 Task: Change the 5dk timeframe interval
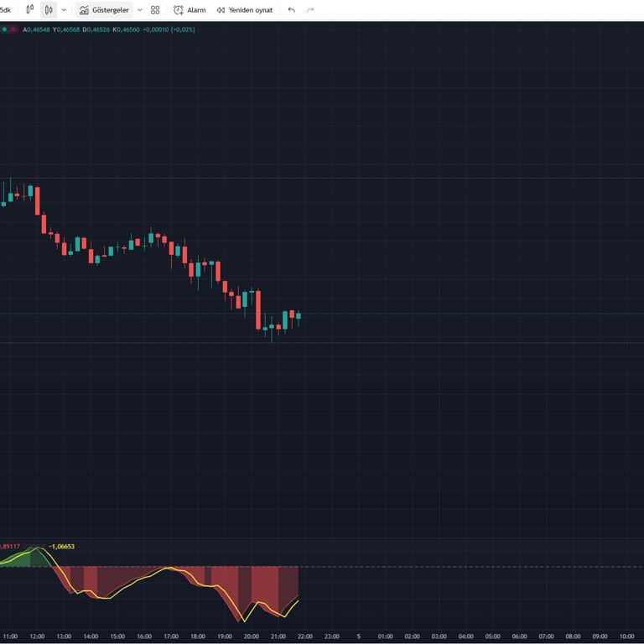(5, 10)
